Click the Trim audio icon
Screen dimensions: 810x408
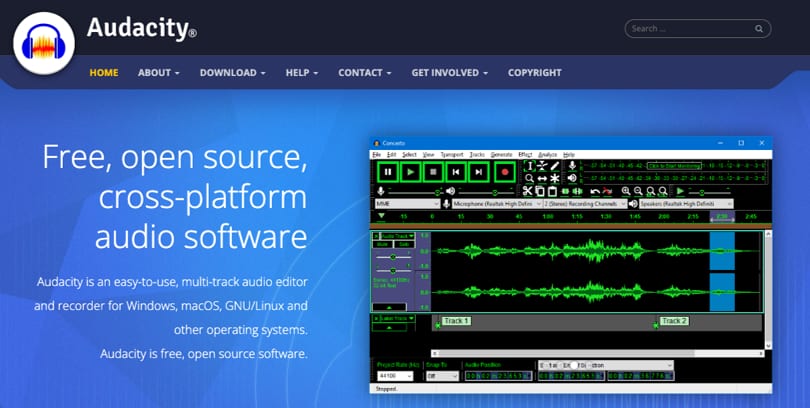[565, 191]
